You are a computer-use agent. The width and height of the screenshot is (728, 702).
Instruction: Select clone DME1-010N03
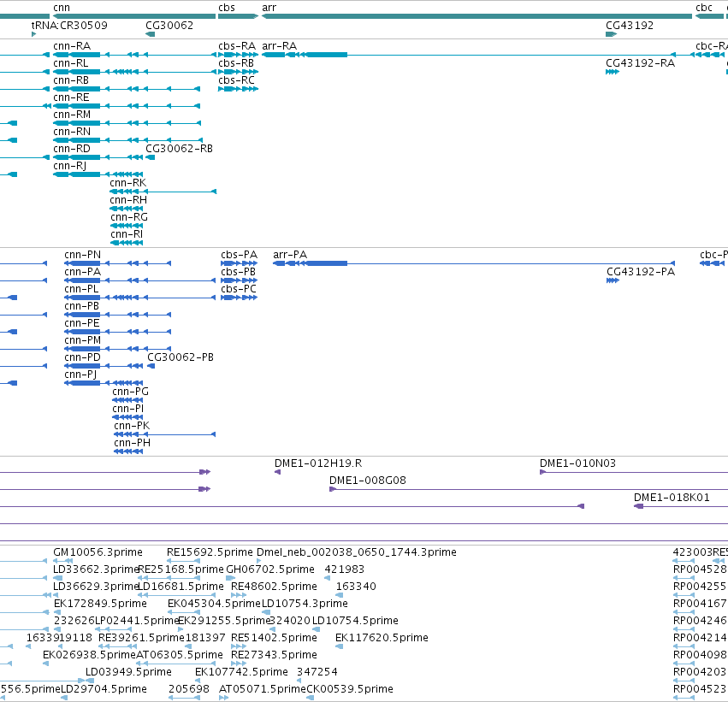pos(577,463)
